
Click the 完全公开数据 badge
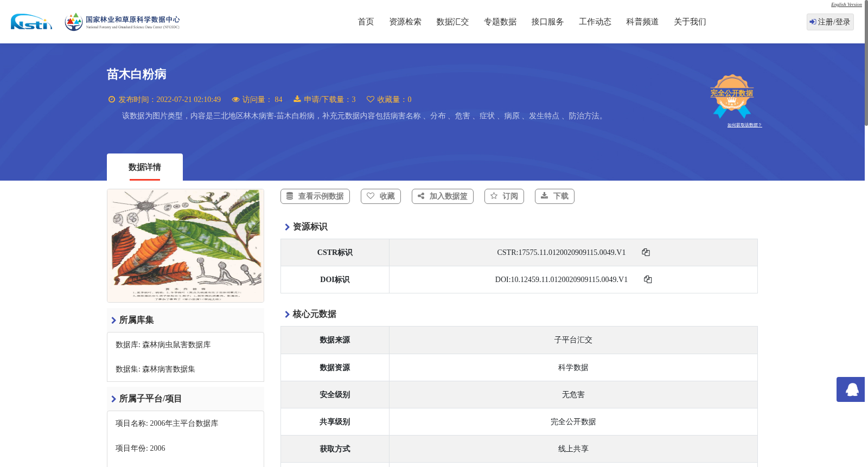pyautogui.click(x=732, y=96)
